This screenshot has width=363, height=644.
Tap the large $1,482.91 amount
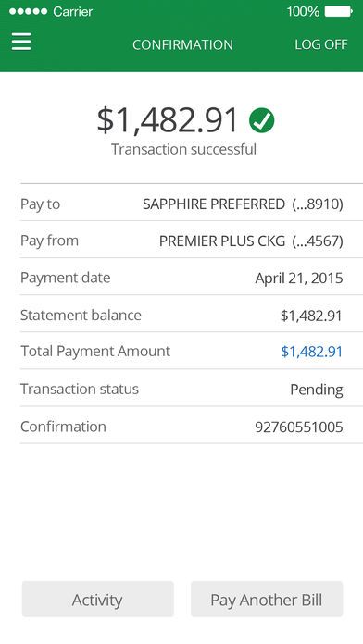[168, 120]
